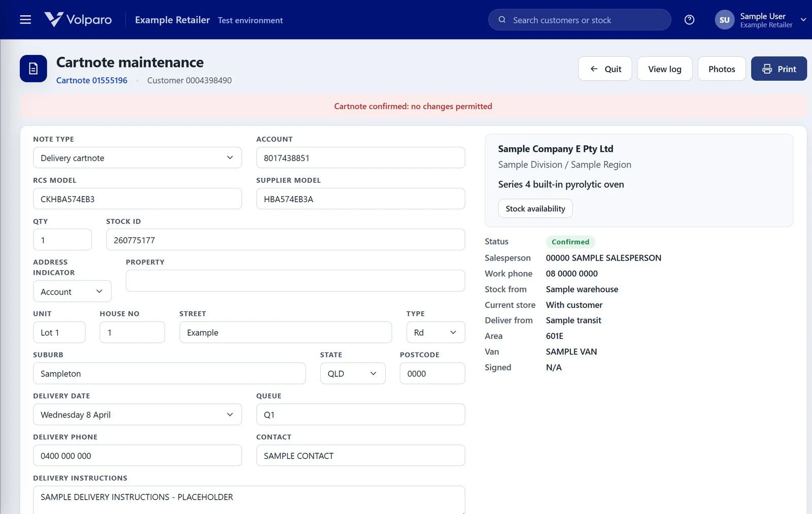
Task: Open the Note Type dropdown
Action: click(138, 157)
